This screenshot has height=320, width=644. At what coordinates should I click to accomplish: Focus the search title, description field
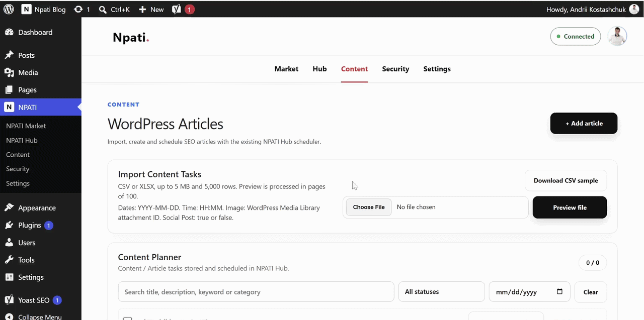click(256, 292)
